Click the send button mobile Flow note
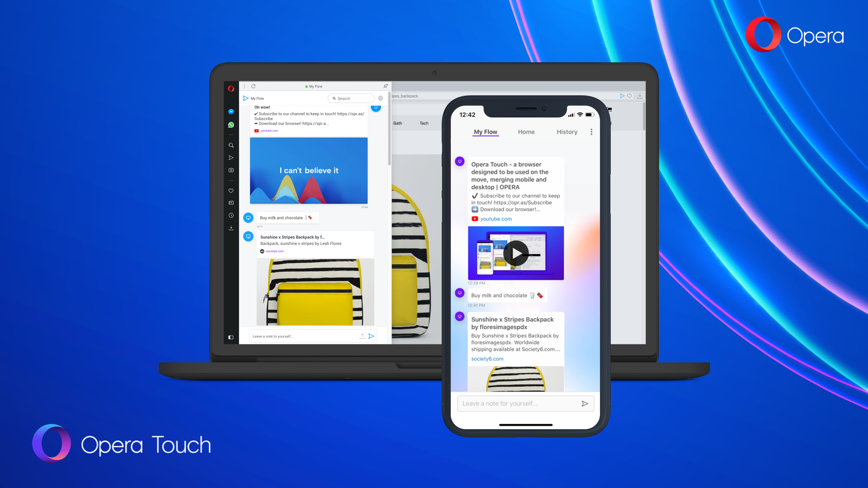 click(585, 404)
